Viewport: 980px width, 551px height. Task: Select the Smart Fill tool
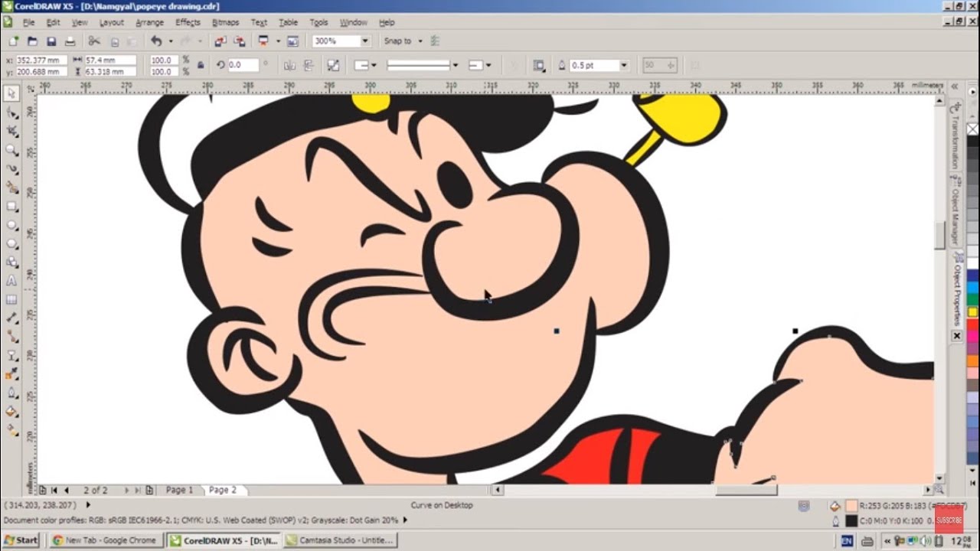point(11,187)
